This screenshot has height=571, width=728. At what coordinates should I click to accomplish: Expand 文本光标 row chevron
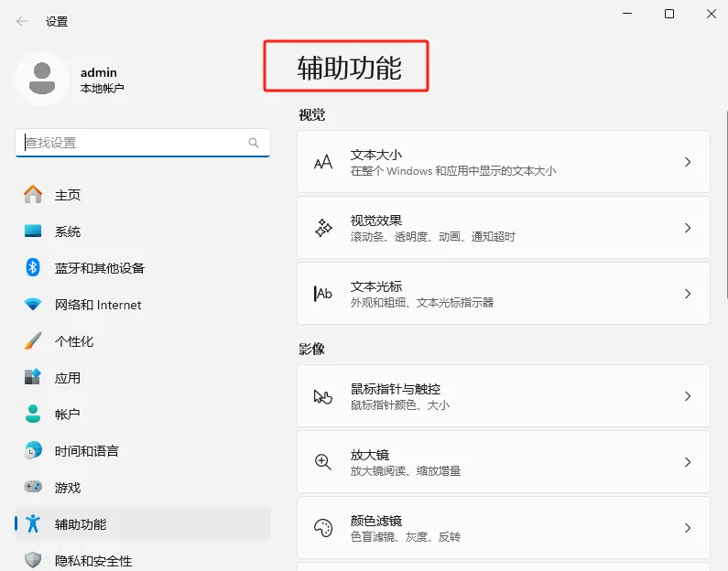tap(688, 294)
